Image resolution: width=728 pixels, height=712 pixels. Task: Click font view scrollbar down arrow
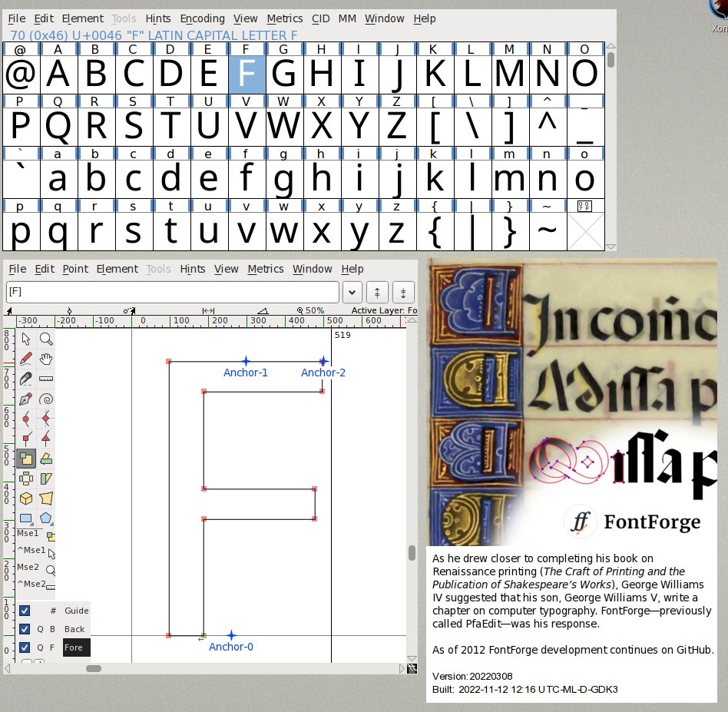(611, 247)
